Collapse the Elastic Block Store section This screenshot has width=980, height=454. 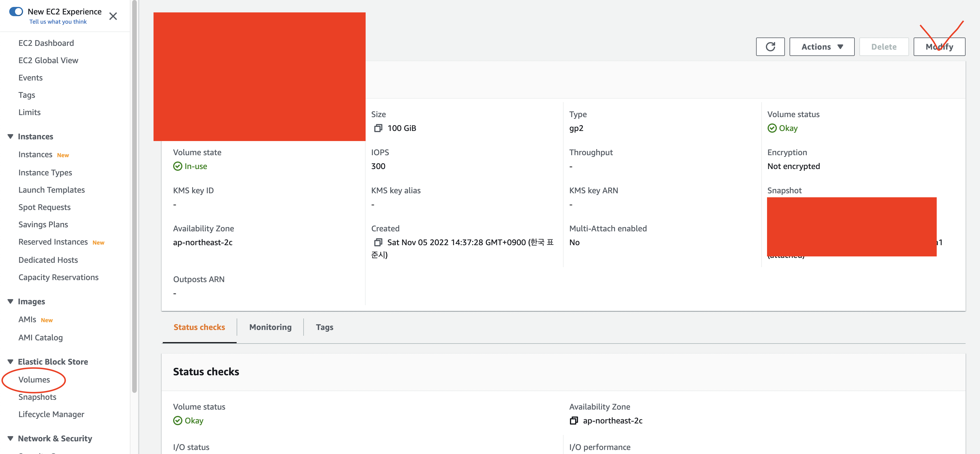(x=10, y=362)
